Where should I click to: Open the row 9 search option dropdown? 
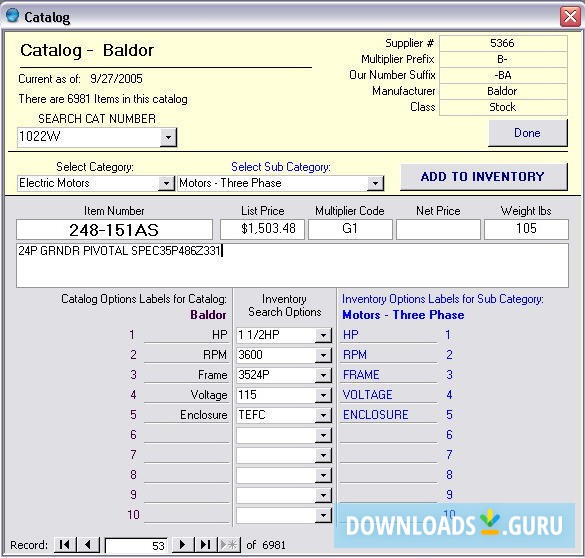(x=323, y=496)
